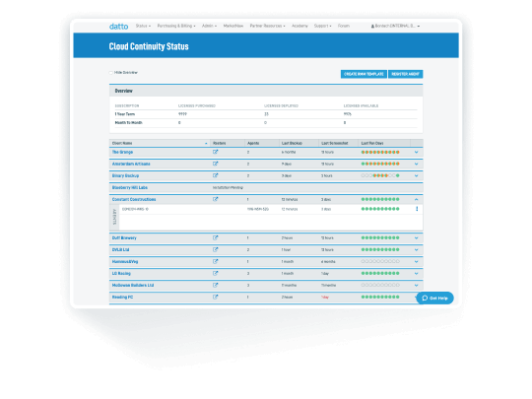Open the vertical dots agent options menu

tap(417, 209)
